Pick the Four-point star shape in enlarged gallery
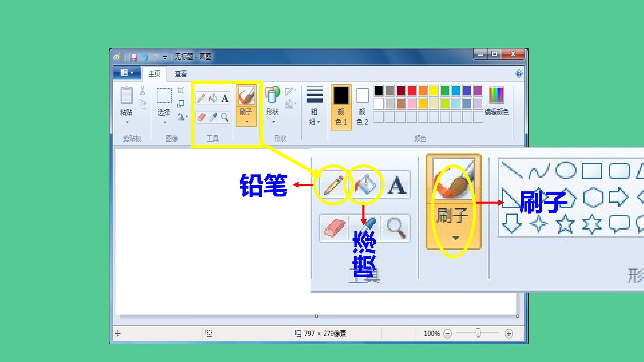This screenshot has height=362, width=644. click(539, 224)
